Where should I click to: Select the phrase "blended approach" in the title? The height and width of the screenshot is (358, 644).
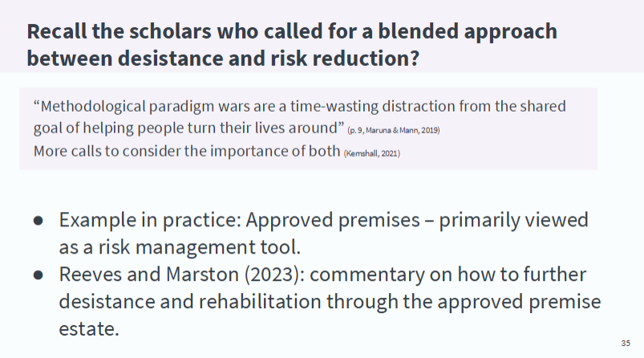481,32
